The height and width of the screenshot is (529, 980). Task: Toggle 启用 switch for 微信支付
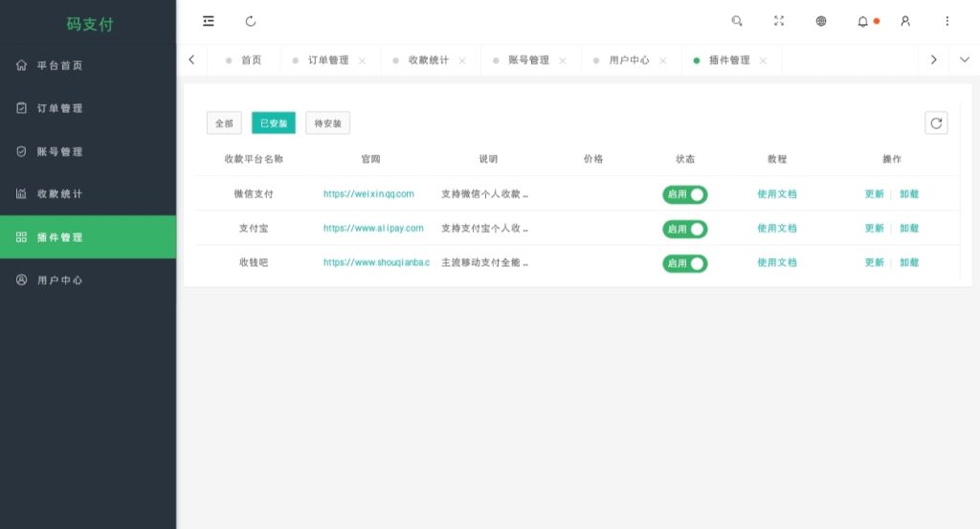[x=685, y=194]
